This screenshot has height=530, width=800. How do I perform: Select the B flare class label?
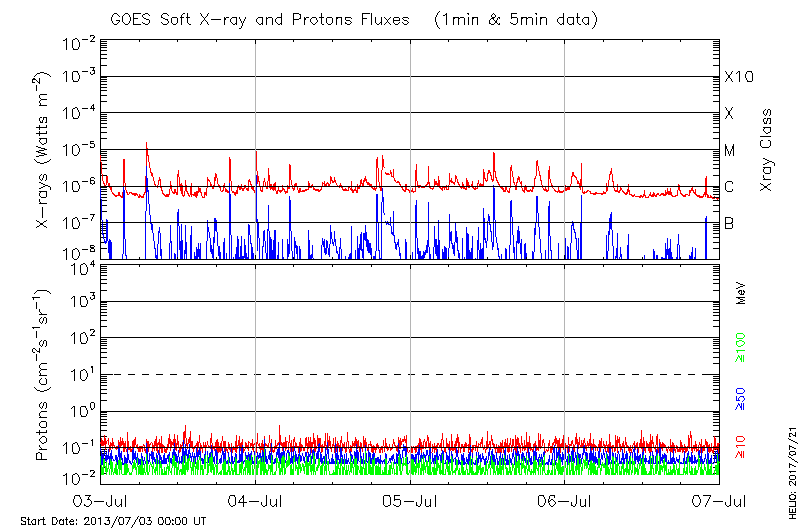point(729,223)
